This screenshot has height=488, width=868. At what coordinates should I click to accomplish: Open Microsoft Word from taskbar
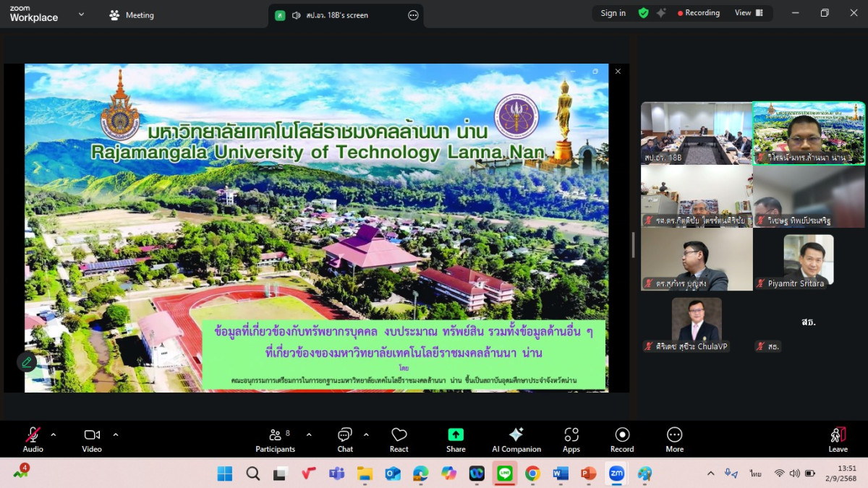click(x=561, y=474)
